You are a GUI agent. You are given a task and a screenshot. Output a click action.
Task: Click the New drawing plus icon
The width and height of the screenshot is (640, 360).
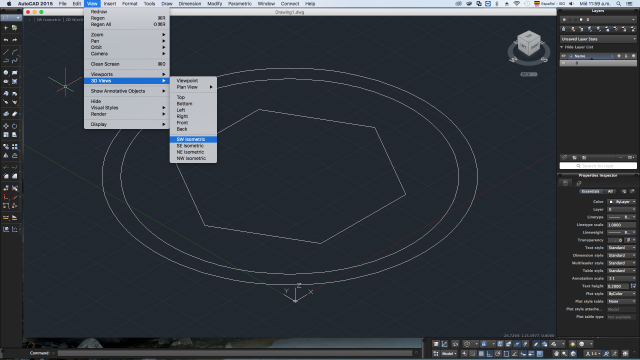coord(6,28)
